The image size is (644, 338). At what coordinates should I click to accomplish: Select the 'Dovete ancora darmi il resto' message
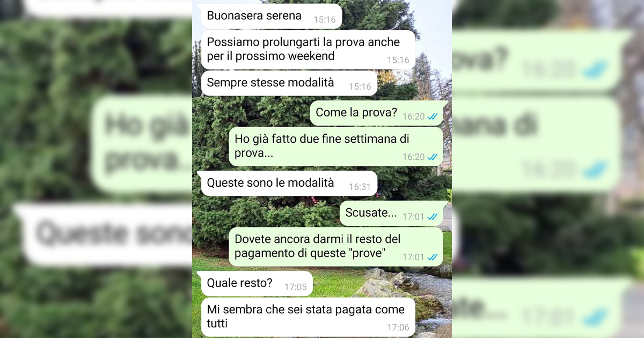(336, 247)
